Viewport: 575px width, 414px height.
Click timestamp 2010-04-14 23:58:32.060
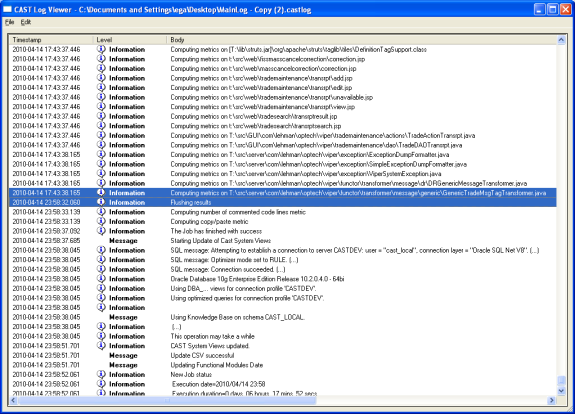point(46,202)
